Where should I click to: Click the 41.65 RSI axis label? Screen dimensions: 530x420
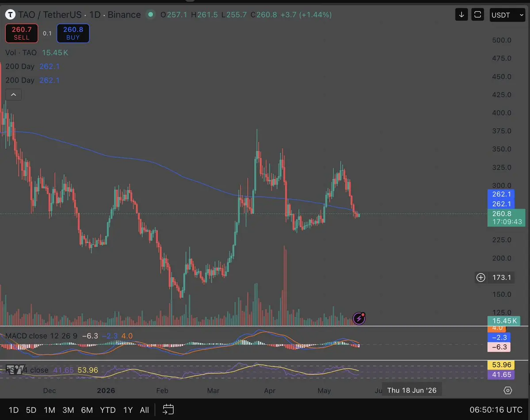coord(501,375)
